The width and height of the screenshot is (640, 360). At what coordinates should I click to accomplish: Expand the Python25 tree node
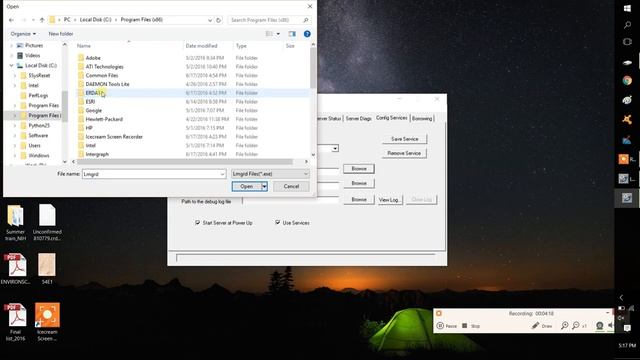click(x=15, y=126)
